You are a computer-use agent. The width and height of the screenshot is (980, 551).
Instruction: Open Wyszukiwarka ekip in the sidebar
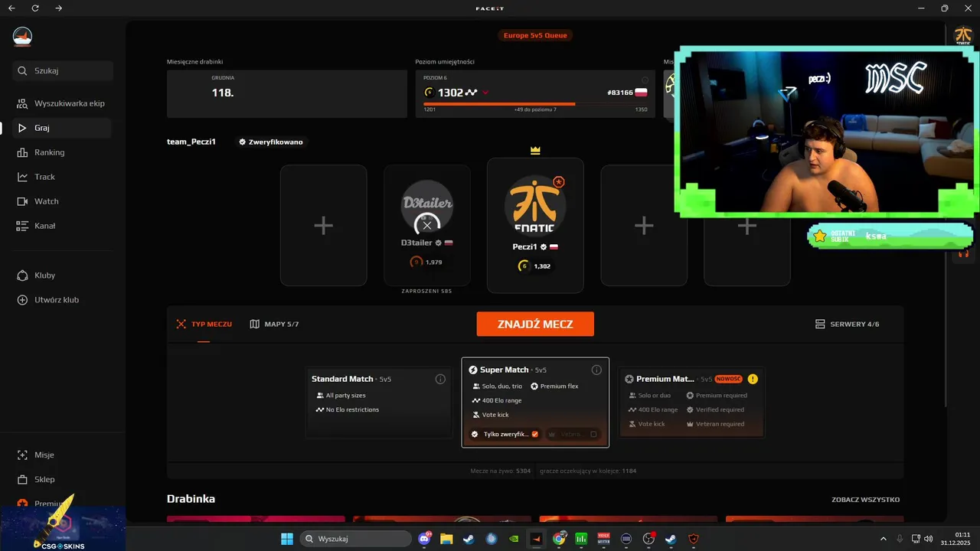pos(63,103)
